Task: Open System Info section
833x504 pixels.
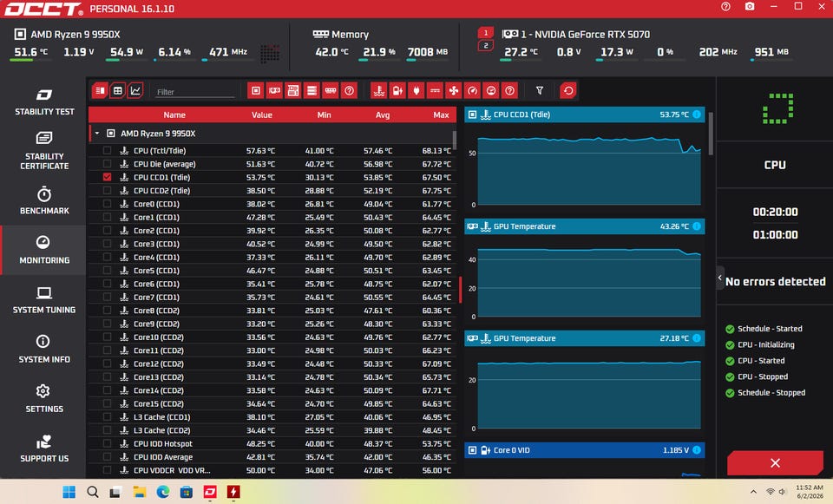Action: (44, 349)
